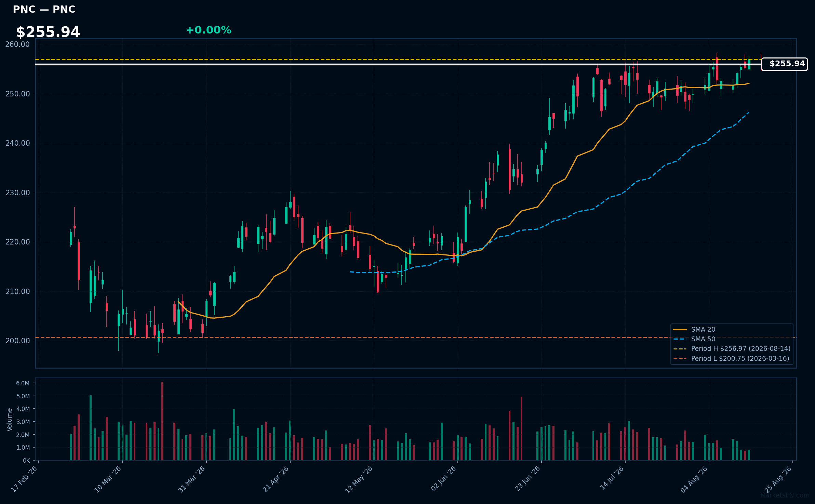
Task: Click the 220.00 price axis label
Action: [18, 242]
